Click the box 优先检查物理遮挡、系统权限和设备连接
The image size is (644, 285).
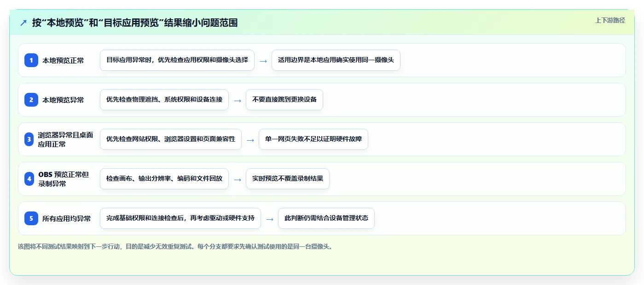pos(164,100)
